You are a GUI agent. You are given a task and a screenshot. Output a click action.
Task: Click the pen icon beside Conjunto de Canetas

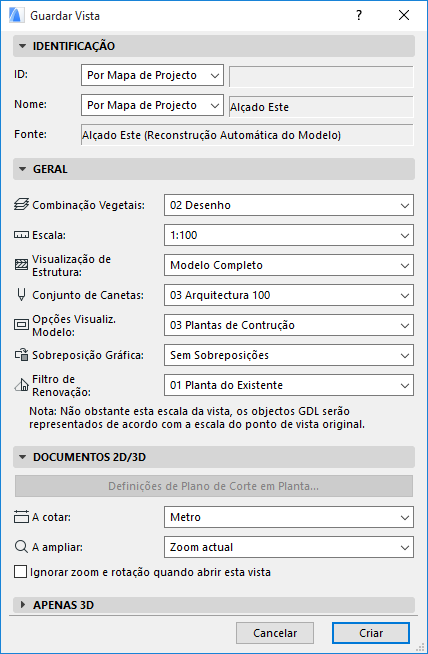pos(21,294)
